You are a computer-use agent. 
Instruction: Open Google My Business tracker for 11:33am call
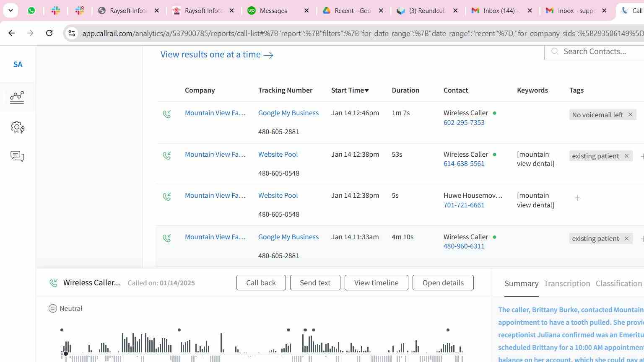click(x=288, y=237)
